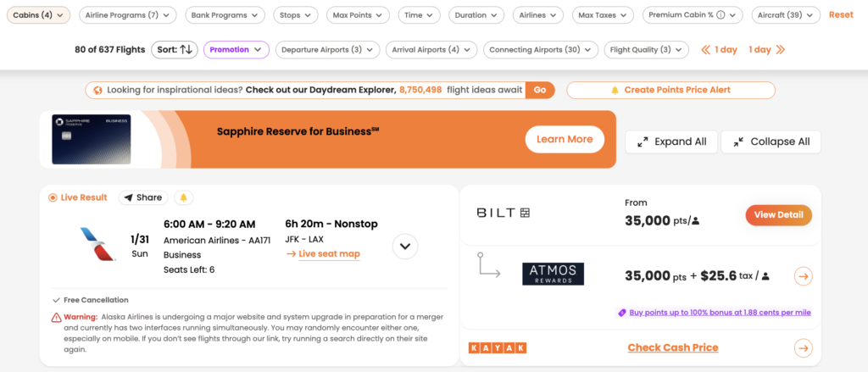Open the Airlines filter dropdown
Screen dimensions: 868x372
click(x=537, y=15)
